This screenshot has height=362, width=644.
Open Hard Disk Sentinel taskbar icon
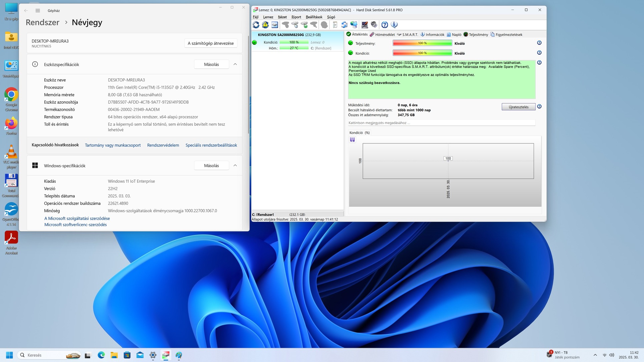tap(166, 355)
